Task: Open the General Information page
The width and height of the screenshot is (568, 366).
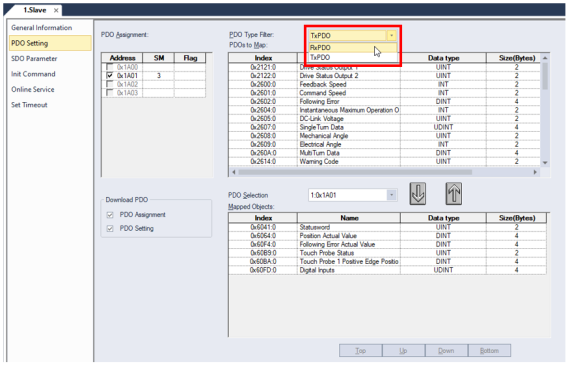Action: (41, 28)
